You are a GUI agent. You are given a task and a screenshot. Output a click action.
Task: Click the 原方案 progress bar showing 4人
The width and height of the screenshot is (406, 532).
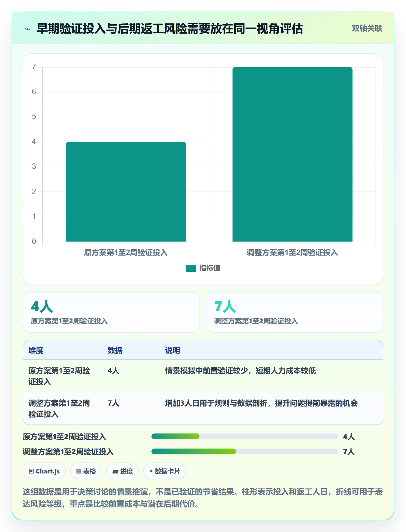pyautogui.click(x=245, y=436)
